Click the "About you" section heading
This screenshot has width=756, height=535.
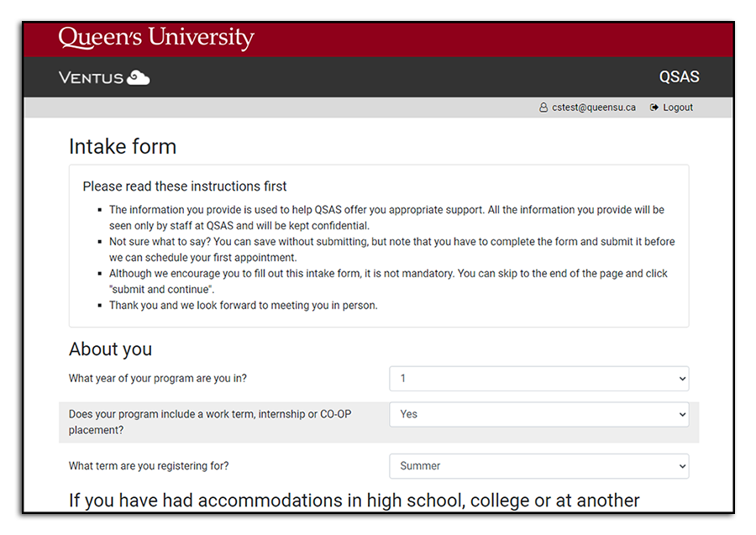[x=110, y=349]
